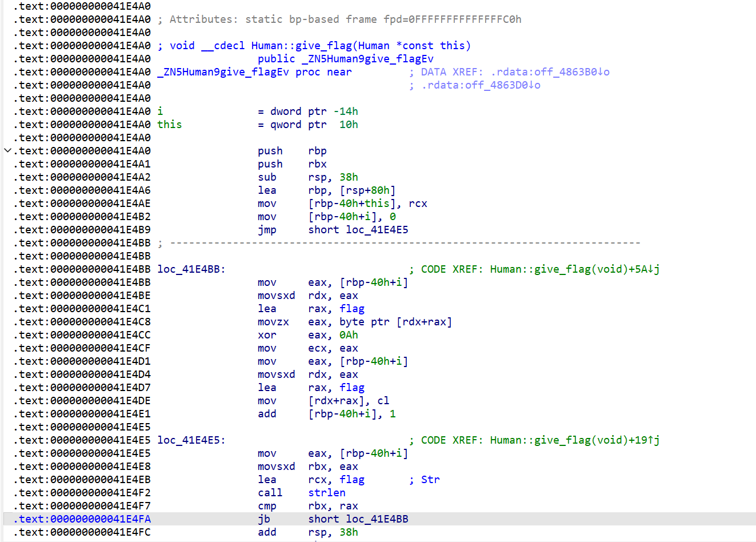Select the 'this' argument definition name
Viewport: 756px width, 542px height.
[x=170, y=125]
